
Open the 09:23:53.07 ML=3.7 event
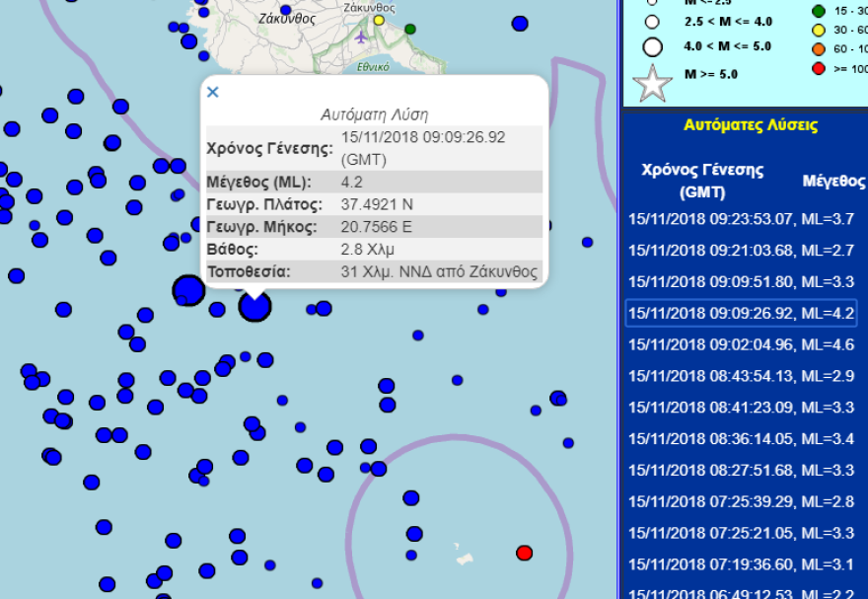click(741, 219)
